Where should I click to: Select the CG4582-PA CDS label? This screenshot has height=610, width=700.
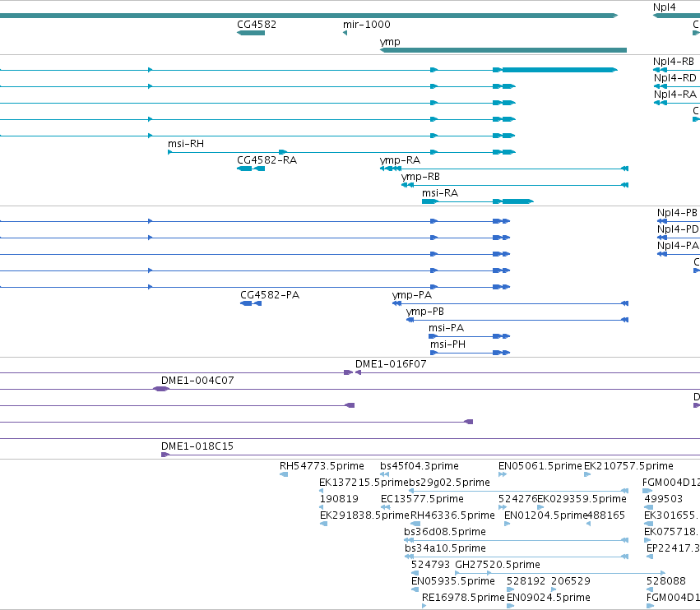(270, 295)
